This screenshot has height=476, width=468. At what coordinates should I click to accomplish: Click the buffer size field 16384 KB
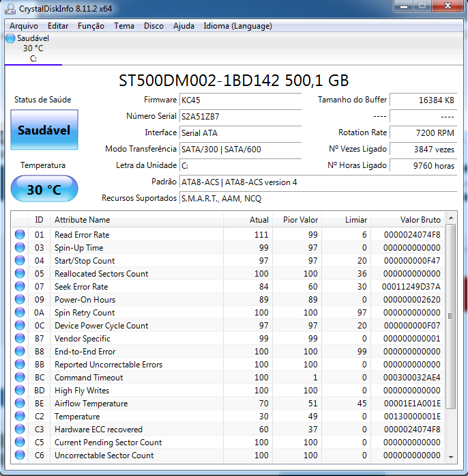(423, 100)
